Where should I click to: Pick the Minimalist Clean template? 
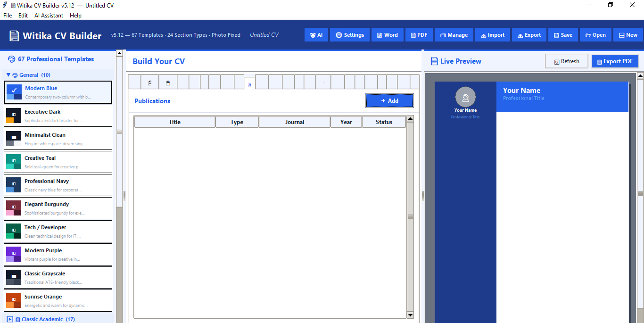pyautogui.click(x=58, y=139)
